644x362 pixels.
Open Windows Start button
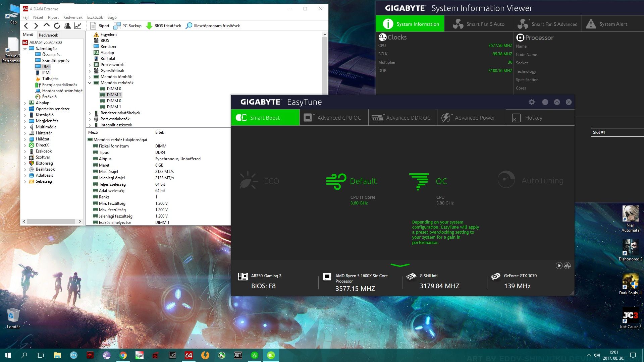coord(8,355)
